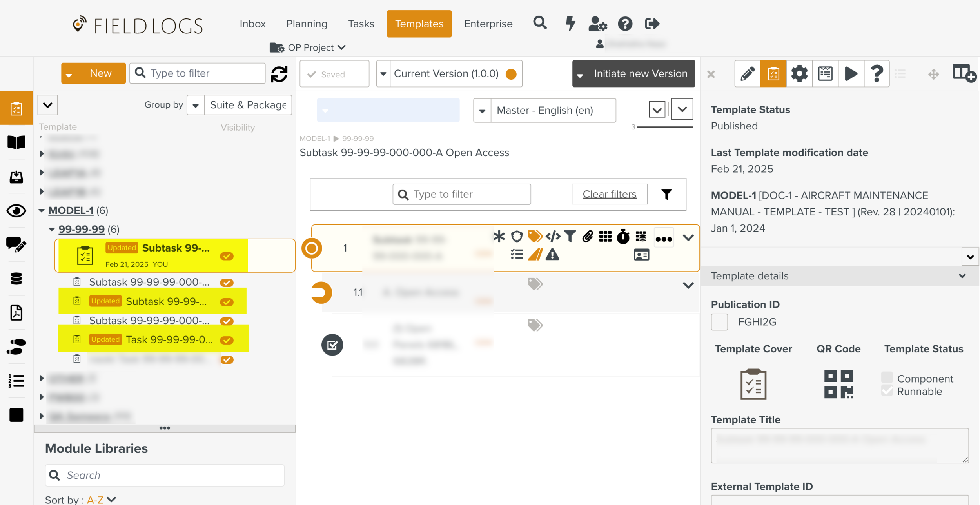The image size is (980, 505).
Task: Click the refresh icon next to template filter
Action: [279, 74]
